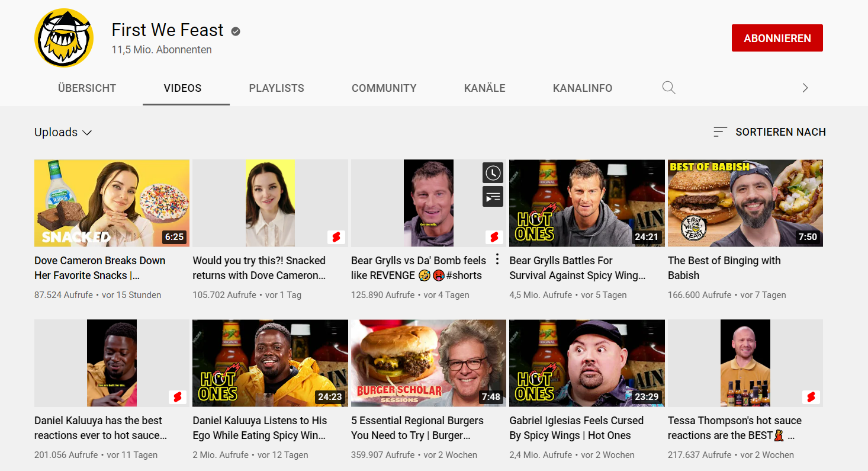Open Daniel Kaluuya has the best reactions title
Screen dimensions: 868x471
pos(101,428)
